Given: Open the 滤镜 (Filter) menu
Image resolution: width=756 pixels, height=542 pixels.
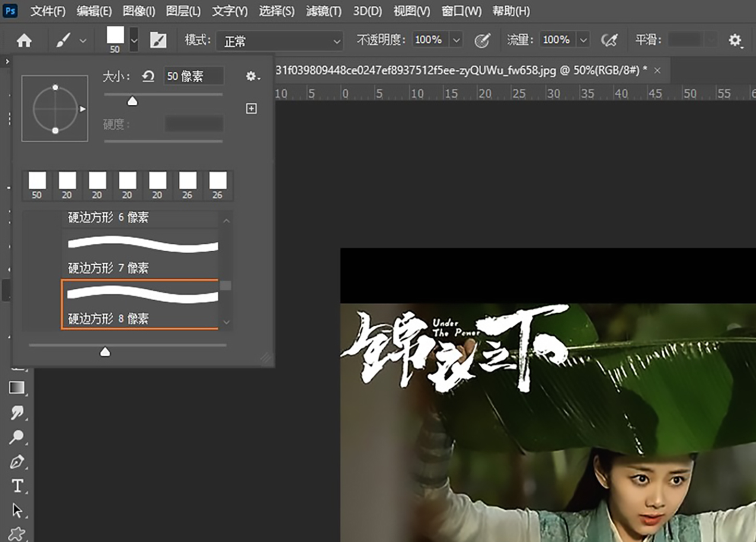Looking at the screenshot, I should point(323,11).
